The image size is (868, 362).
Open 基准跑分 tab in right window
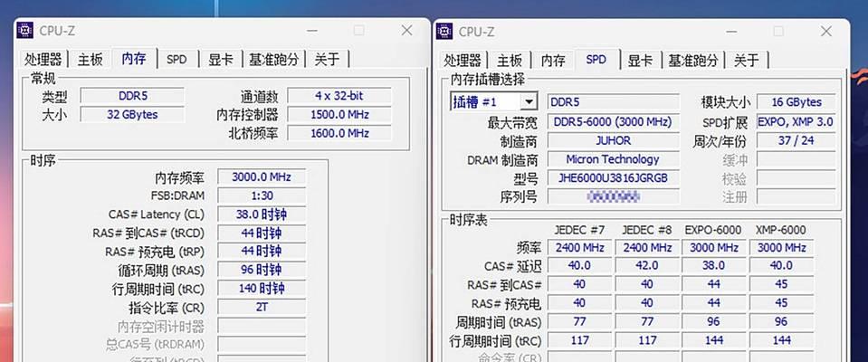click(693, 60)
